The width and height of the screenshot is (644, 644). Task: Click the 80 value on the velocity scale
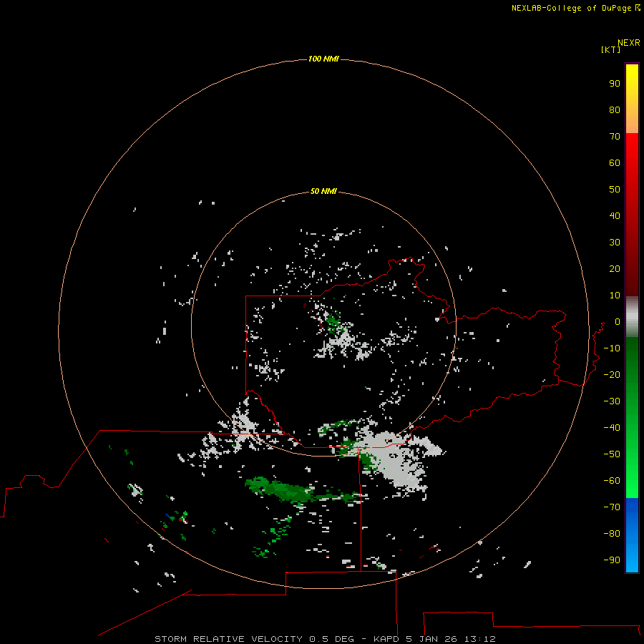615,110
